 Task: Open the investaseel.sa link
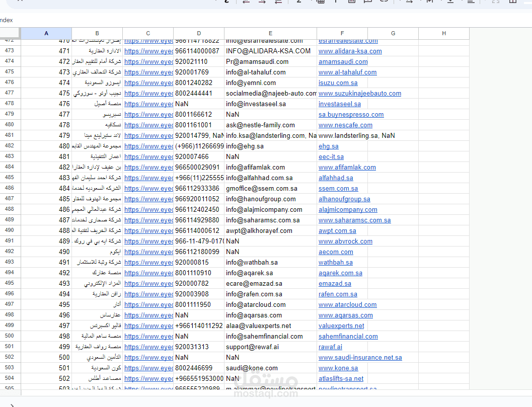tap(340, 104)
